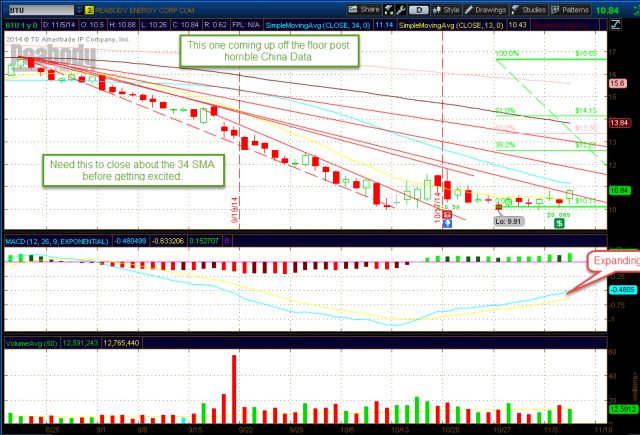The width and height of the screenshot is (640, 435).
Task: Select the MACD (12, 26, 9, EXPONENTIAL) label
Action: tap(57, 242)
